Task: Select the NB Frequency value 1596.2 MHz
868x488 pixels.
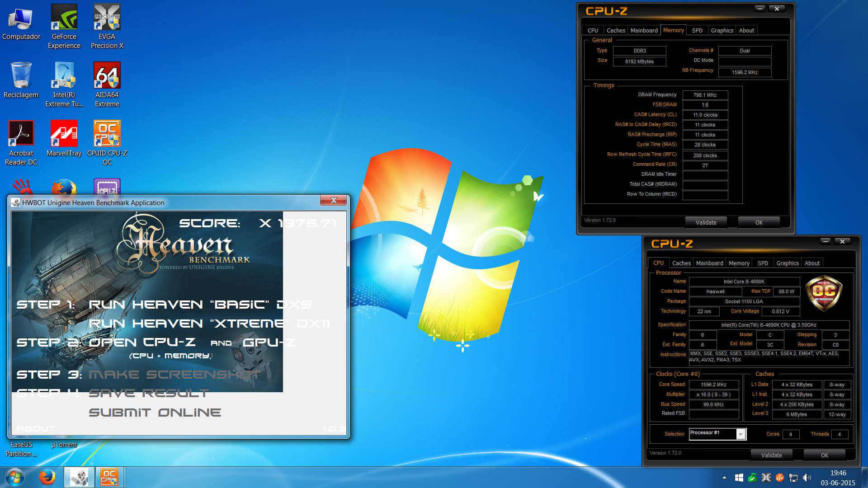Action: pos(745,72)
